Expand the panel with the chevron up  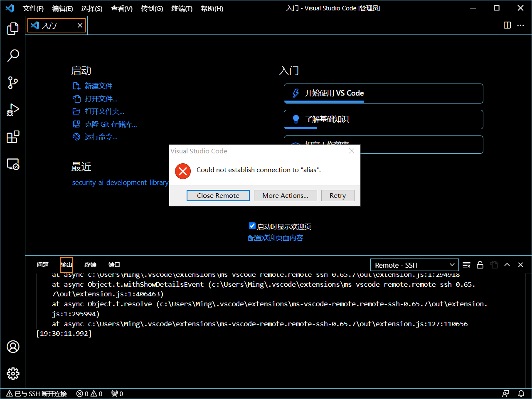[507, 265]
